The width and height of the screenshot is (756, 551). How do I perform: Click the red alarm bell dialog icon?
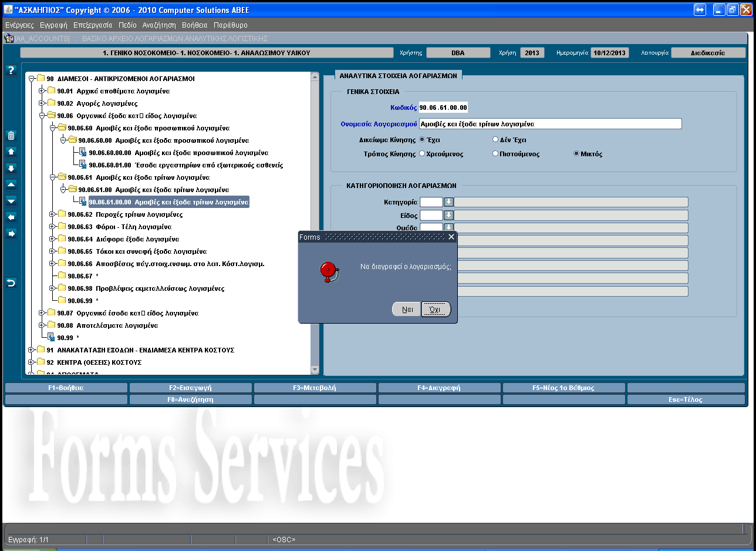pos(329,272)
